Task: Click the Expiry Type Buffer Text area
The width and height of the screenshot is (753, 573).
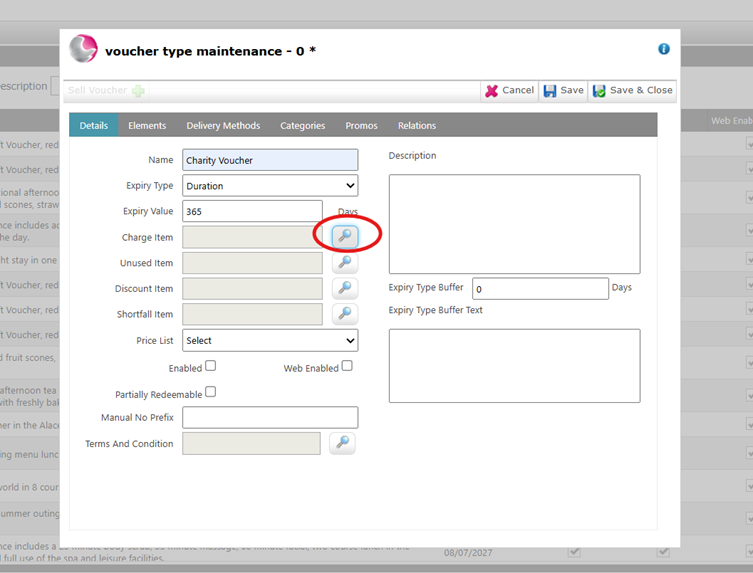Action: [x=514, y=366]
